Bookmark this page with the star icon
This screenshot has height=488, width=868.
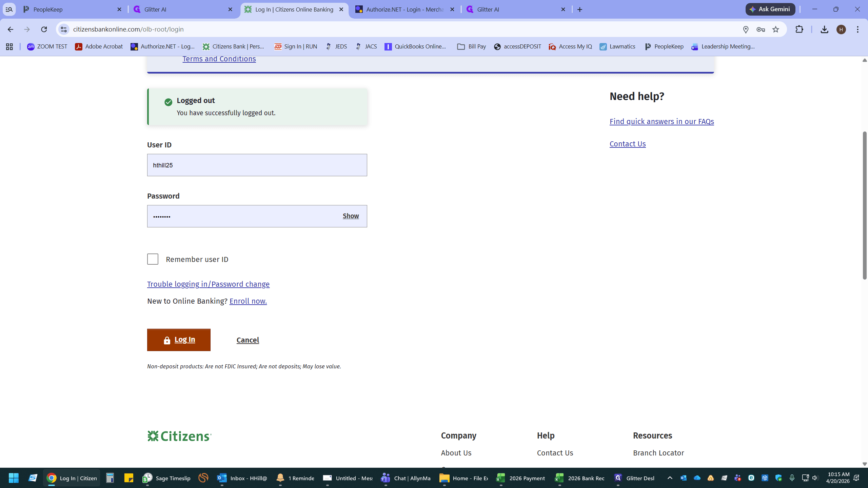776,29
